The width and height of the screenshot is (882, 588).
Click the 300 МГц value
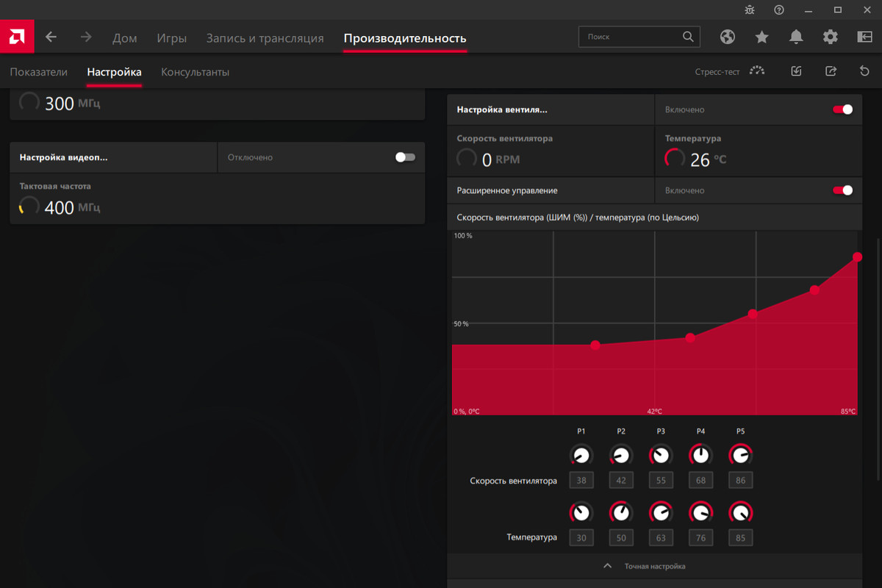72,104
